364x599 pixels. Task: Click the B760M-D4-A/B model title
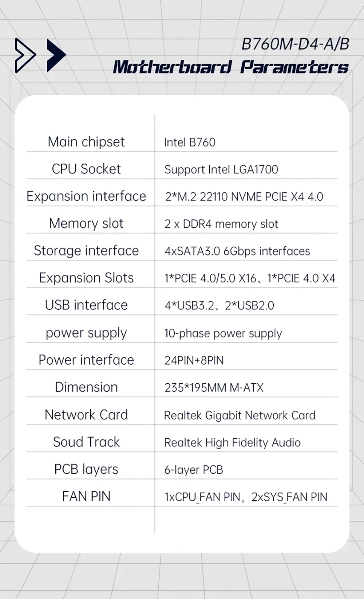tap(295, 44)
